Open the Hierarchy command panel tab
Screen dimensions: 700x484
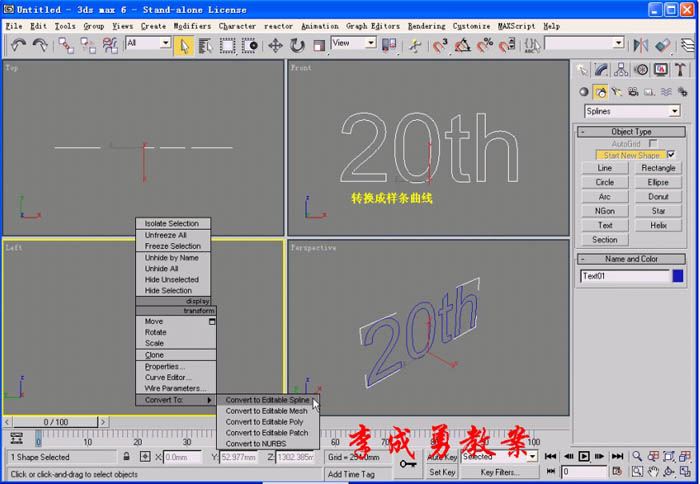[x=621, y=70]
